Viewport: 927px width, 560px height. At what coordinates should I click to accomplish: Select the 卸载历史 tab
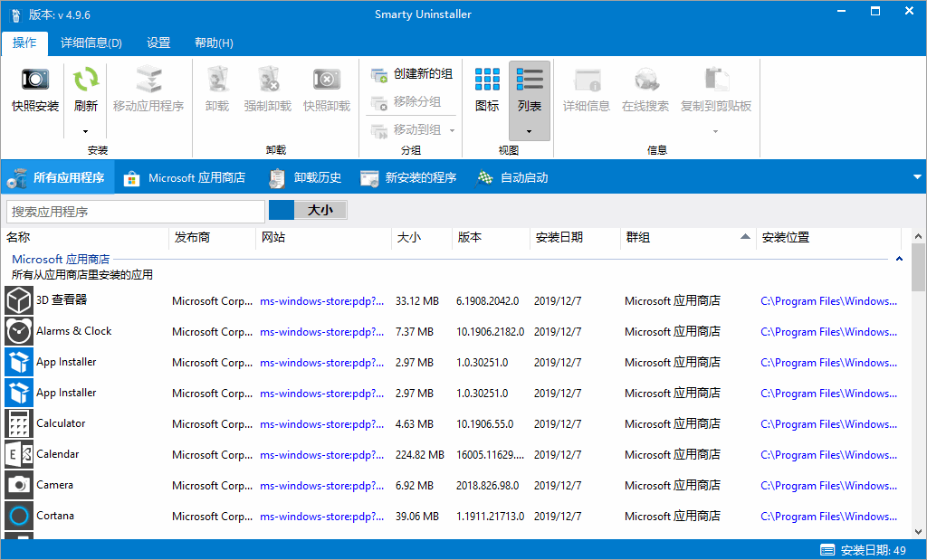point(305,177)
